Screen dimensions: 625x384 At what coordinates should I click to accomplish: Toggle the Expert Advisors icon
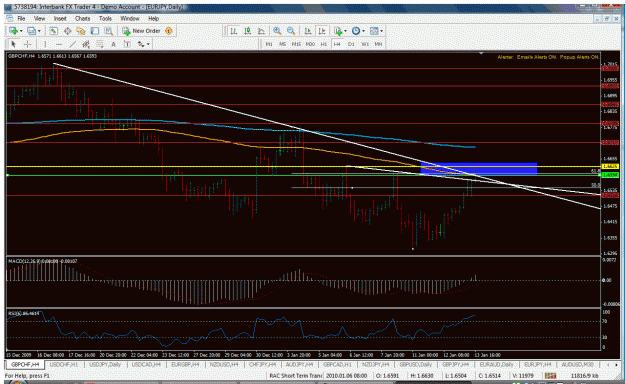click(x=169, y=31)
